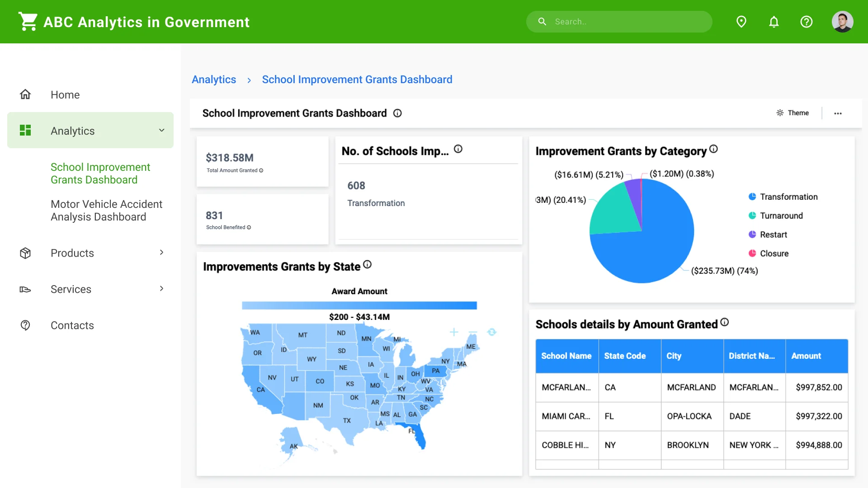Expand the Services sidebar menu
The height and width of the screenshot is (488, 868).
161,289
